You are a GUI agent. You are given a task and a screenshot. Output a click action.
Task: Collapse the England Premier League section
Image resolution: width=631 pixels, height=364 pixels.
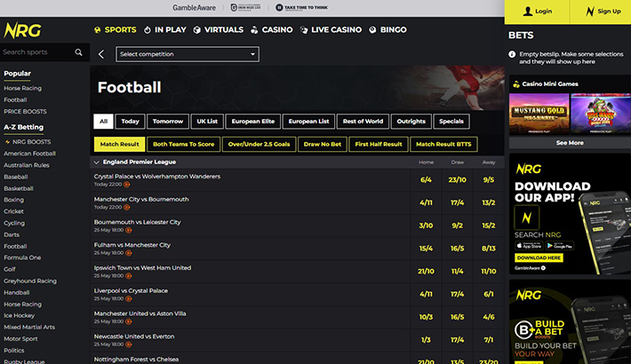[96, 162]
